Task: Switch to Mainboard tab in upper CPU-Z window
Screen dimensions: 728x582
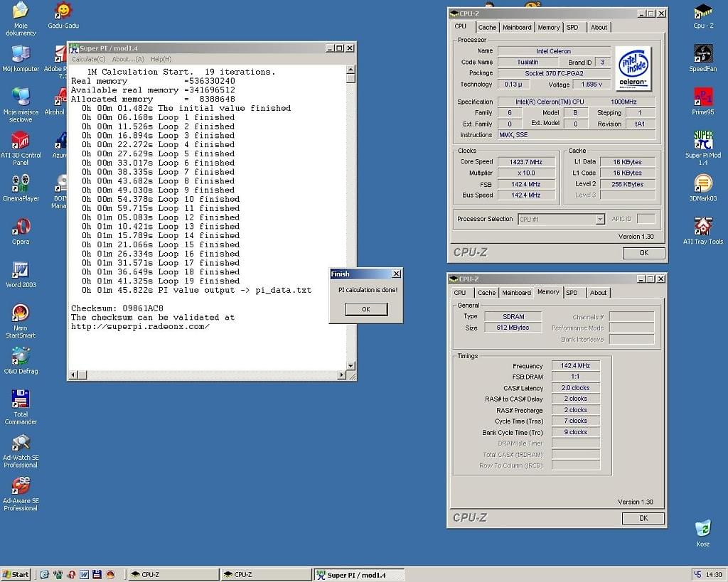Action: click(x=517, y=28)
